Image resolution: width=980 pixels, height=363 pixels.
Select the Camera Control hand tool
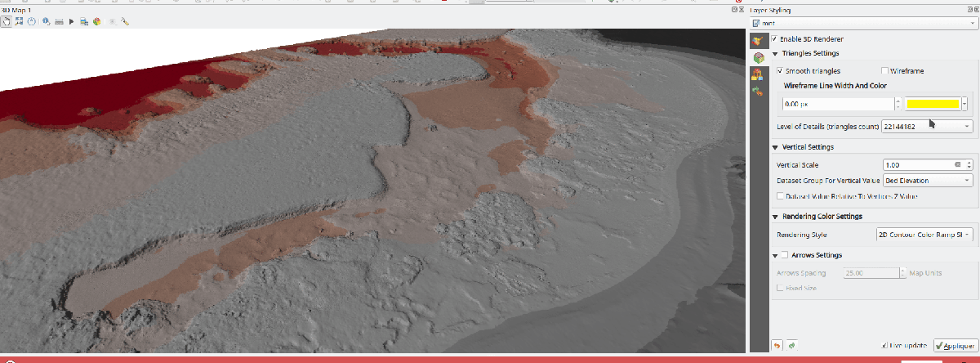point(6,21)
